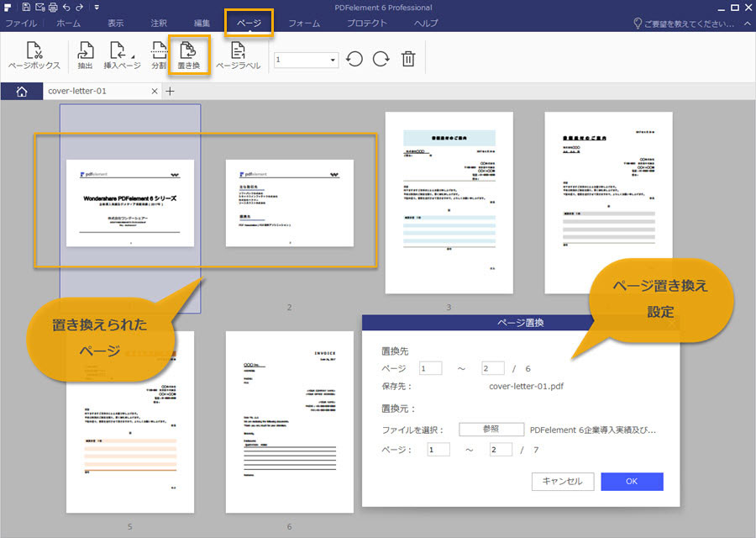756x538 pixels.
Task: Rotate page counterclockwise
Action: coord(354,59)
